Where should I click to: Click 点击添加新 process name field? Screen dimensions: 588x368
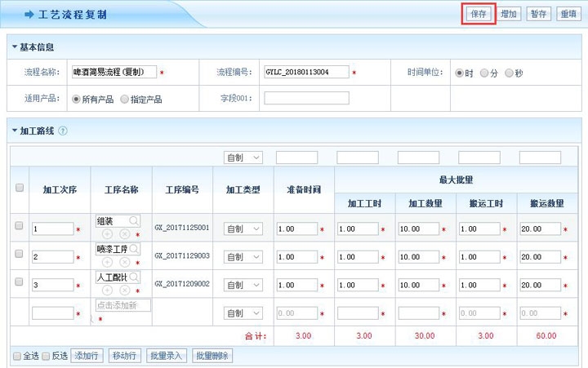point(123,305)
